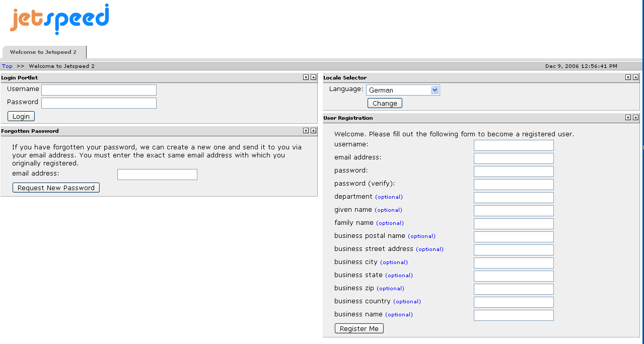Focus the Username field in Login Portlet
The height and width of the screenshot is (344, 644).
pos(99,90)
